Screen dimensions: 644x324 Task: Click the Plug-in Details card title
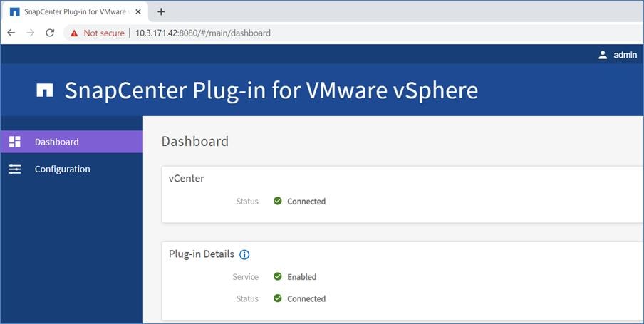201,254
